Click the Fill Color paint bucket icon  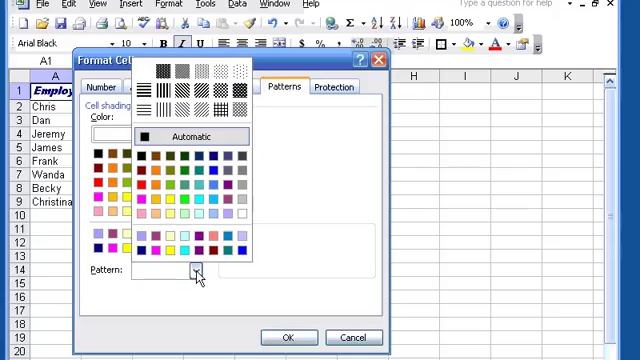tap(469, 44)
